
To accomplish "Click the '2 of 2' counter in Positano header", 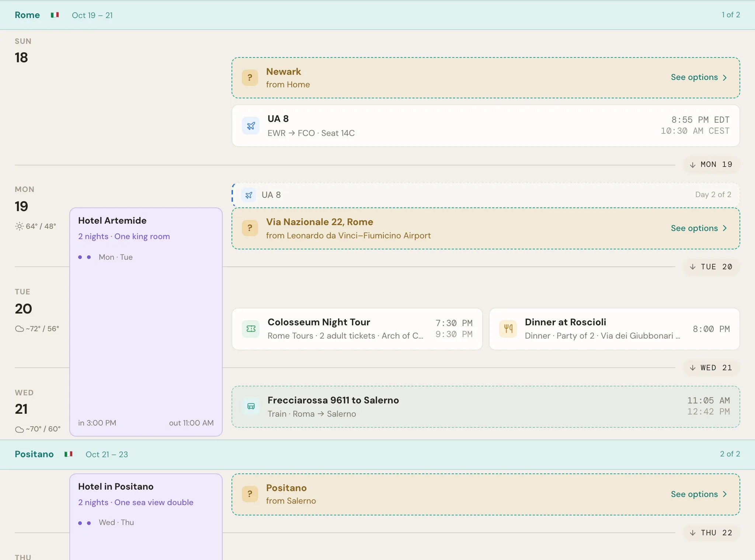I will coord(730,454).
